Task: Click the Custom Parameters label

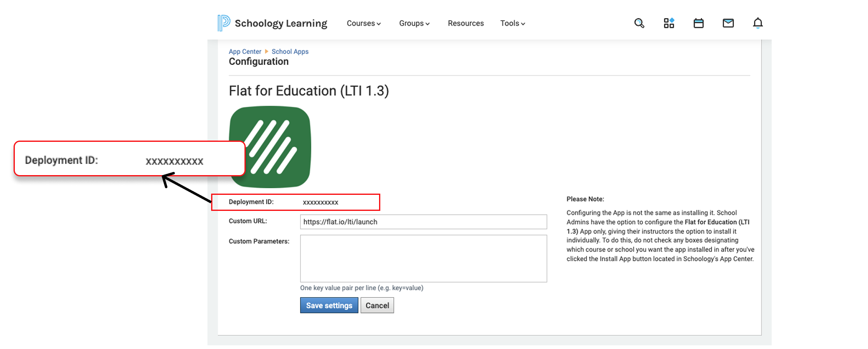Action: tap(259, 241)
